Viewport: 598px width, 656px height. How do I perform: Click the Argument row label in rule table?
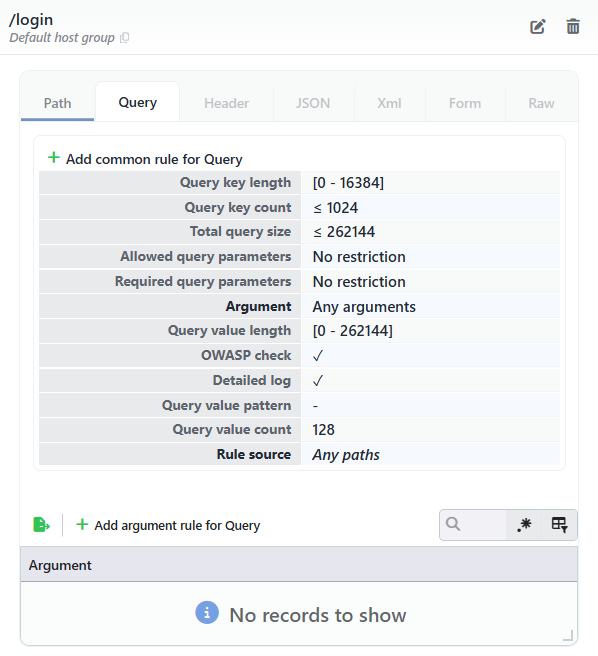[258, 306]
